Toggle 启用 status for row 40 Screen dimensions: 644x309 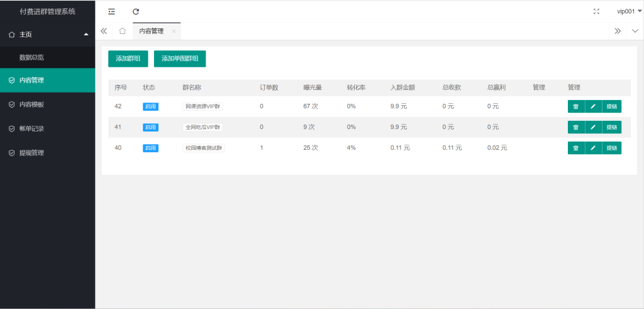[150, 148]
